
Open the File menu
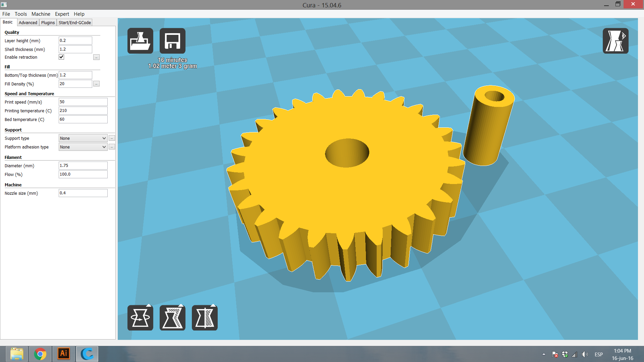6,14
